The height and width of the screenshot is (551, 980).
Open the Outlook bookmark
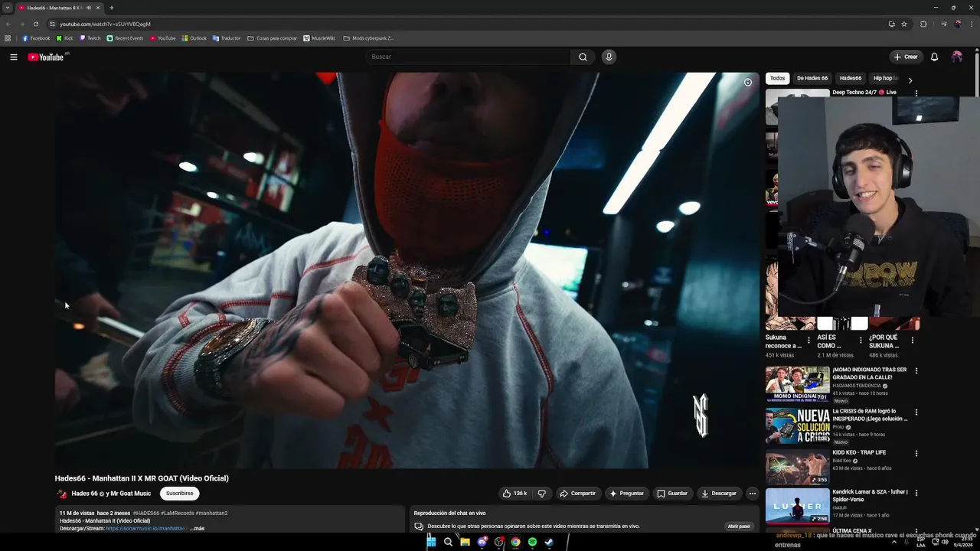point(194,38)
